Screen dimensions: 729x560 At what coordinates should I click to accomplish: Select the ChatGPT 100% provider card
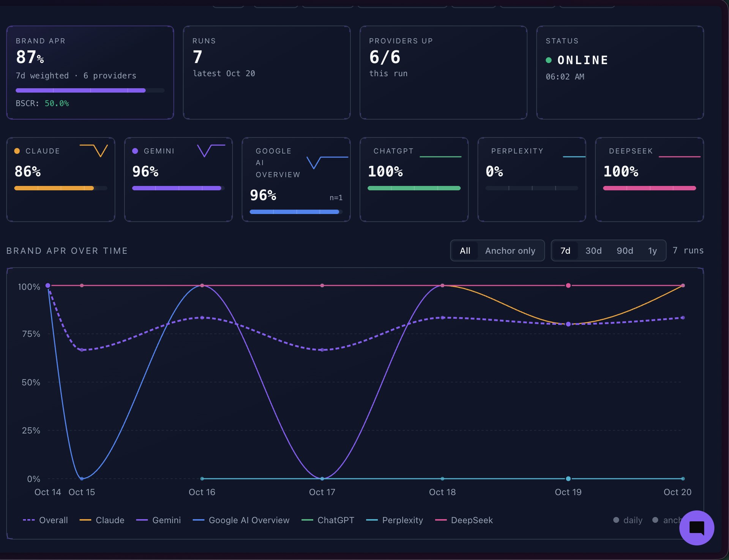(x=414, y=179)
